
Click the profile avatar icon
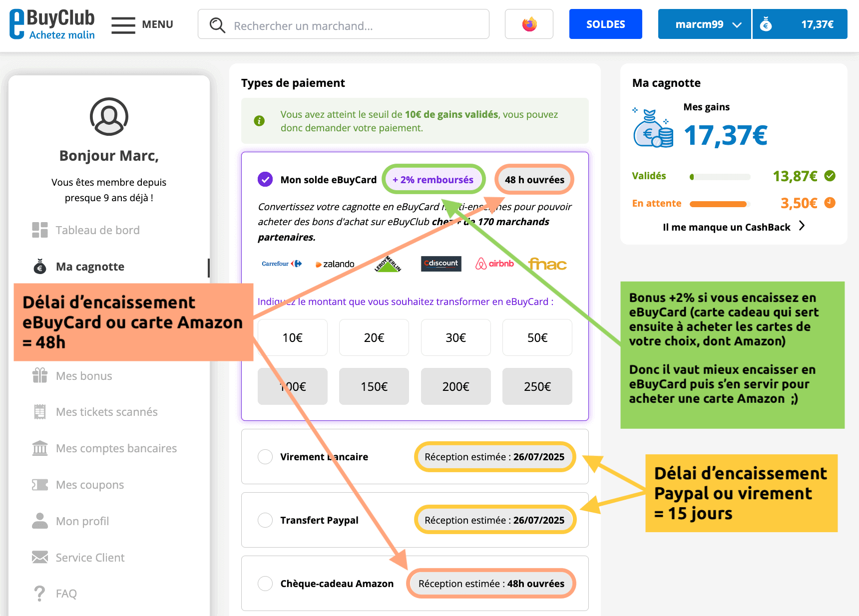click(109, 116)
